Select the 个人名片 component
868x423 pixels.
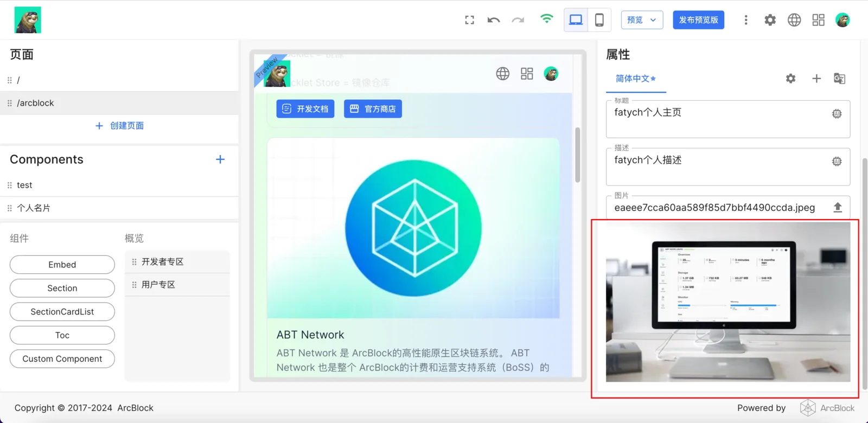(x=119, y=208)
